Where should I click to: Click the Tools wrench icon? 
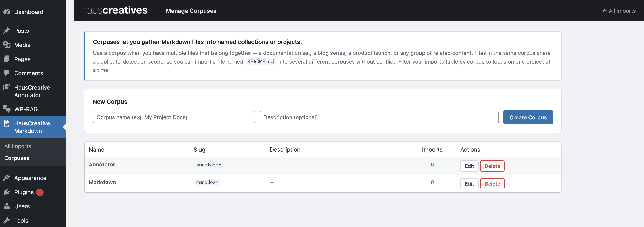pyautogui.click(x=7, y=220)
